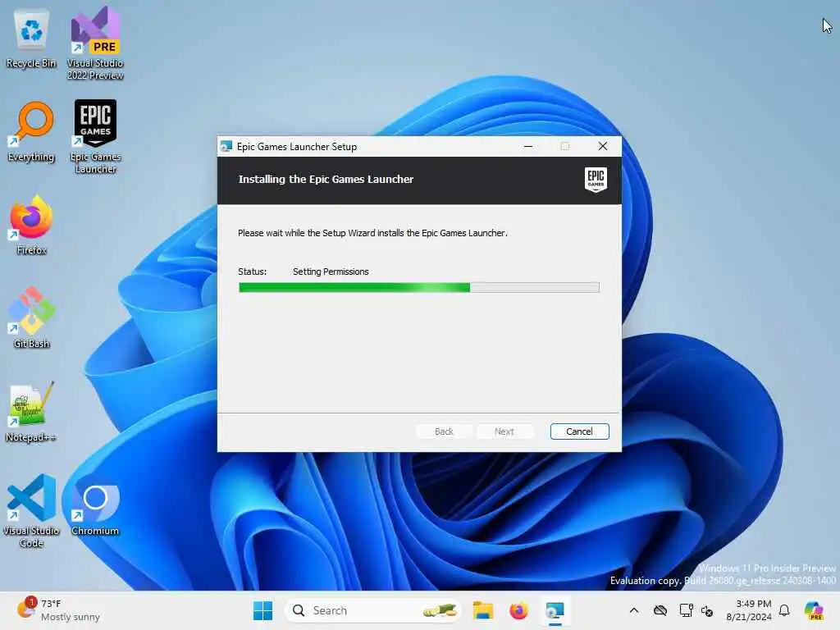The width and height of the screenshot is (840, 630).
Task: Open the Recycle Bin desktop icon
Action: click(x=31, y=40)
